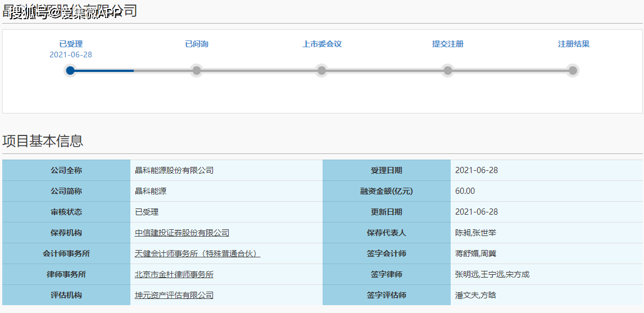Click the 晶科能源股份有限公司 company name cell
The width and height of the screenshot is (644, 313).
pos(174,170)
